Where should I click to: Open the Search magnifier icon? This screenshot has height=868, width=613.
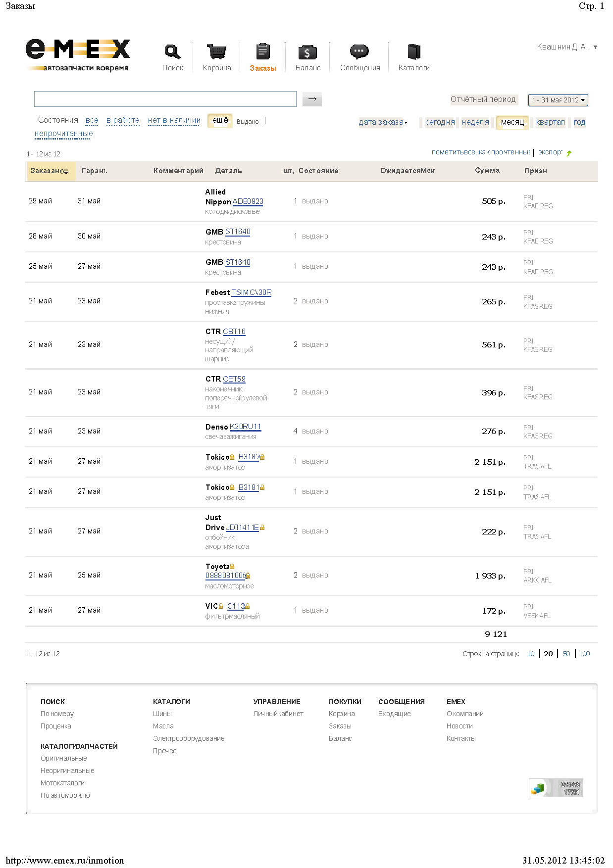tap(172, 52)
